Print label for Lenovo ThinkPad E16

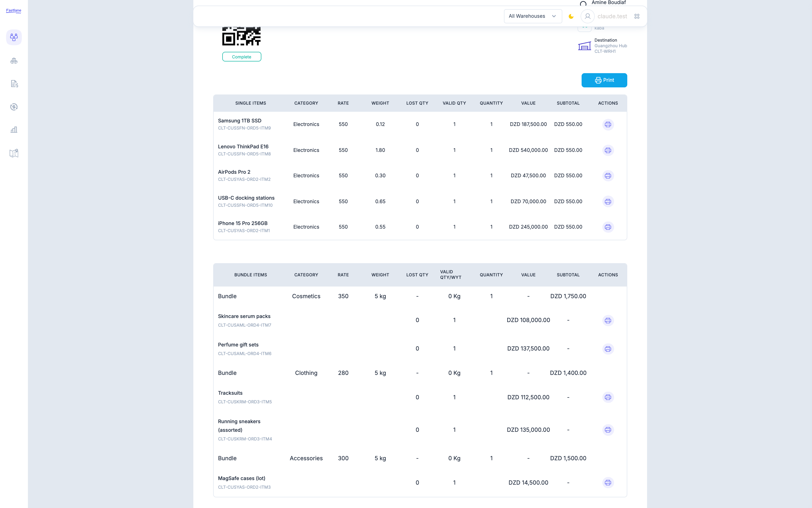click(x=608, y=150)
